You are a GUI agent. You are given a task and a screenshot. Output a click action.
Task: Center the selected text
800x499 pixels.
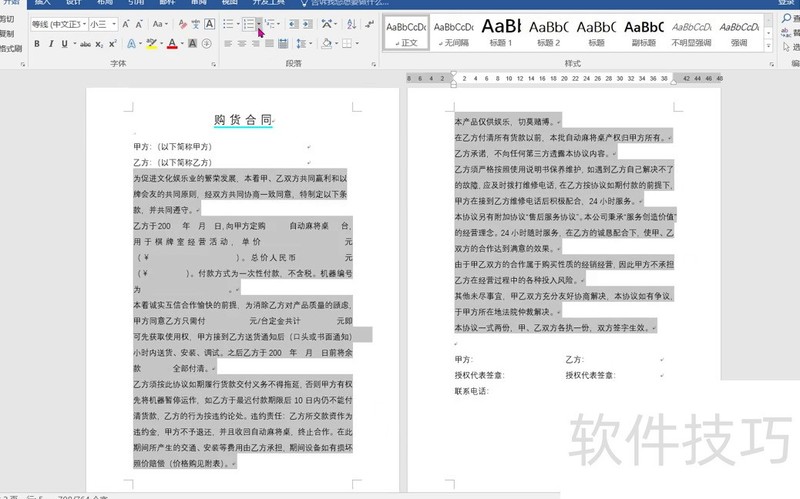[x=242, y=44]
